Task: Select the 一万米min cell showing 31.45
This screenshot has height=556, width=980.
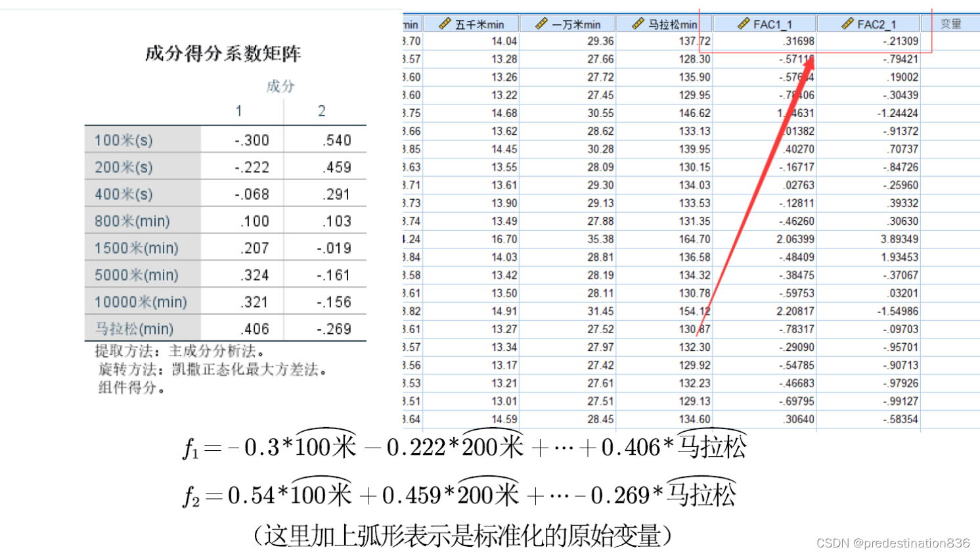Action: (x=568, y=312)
